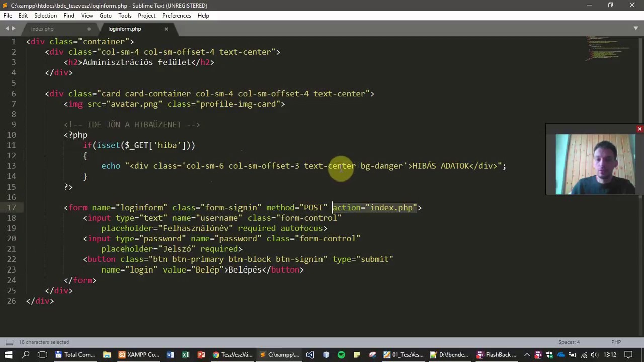Click line number 26 in gutter
This screenshot has height=362, width=644.
click(11, 301)
